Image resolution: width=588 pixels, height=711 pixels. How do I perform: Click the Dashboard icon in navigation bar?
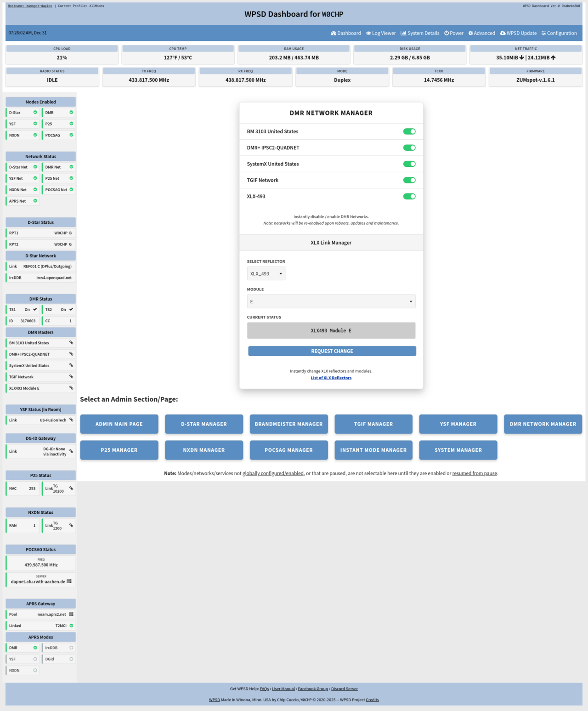[x=334, y=33]
